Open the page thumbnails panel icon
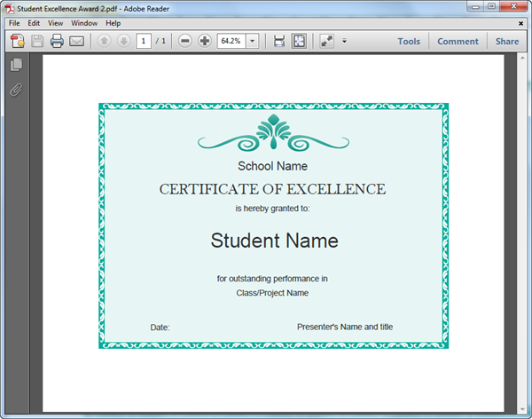 click(15, 65)
